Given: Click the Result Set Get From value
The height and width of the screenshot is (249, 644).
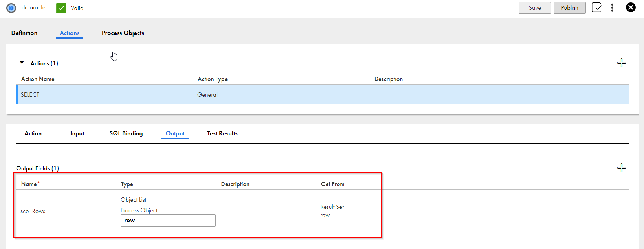Looking at the screenshot, I should tap(332, 207).
